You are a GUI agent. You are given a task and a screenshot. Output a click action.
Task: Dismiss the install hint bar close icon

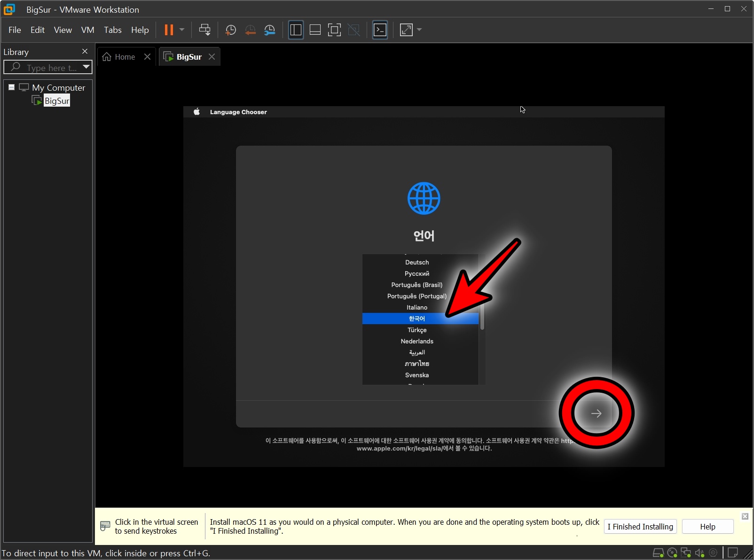745,516
